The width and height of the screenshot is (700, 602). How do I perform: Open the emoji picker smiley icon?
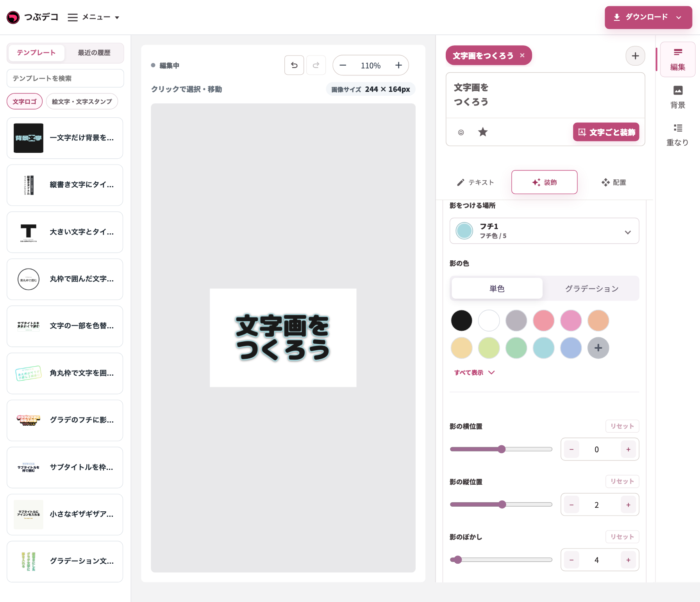coord(461,132)
